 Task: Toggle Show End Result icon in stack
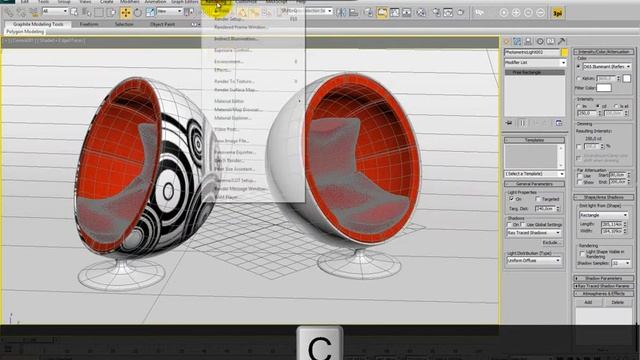pyautogui.click(x=522, y=123)
